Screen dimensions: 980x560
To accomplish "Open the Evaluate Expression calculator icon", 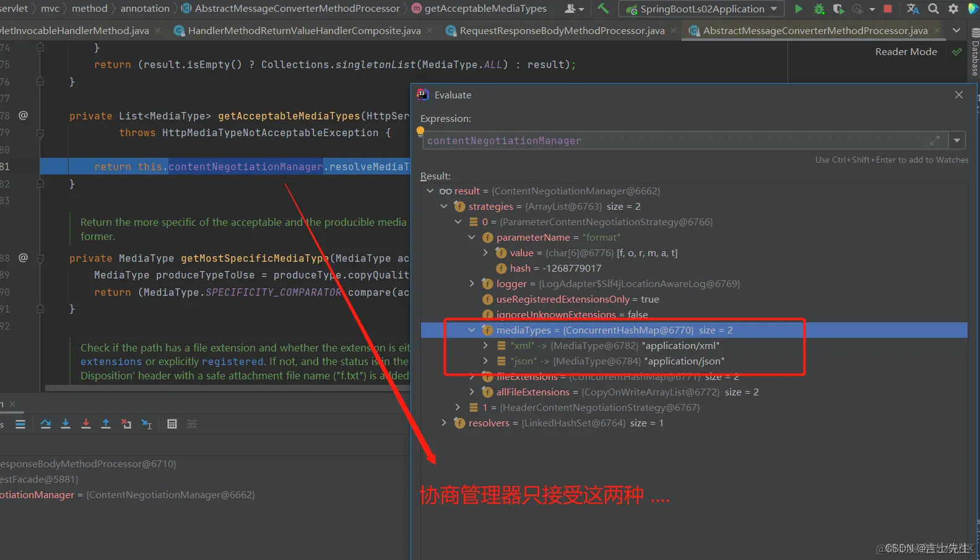I will point(172,424).
